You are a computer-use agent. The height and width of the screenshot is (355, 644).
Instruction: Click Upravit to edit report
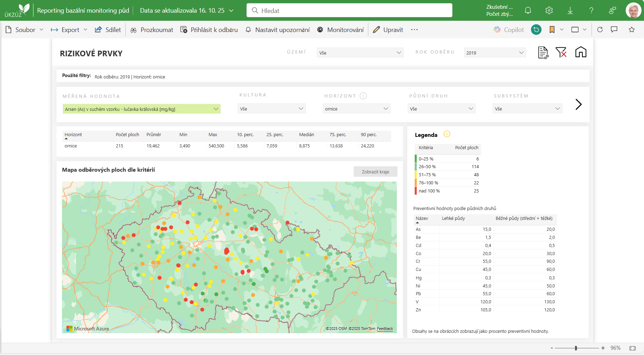388,30
